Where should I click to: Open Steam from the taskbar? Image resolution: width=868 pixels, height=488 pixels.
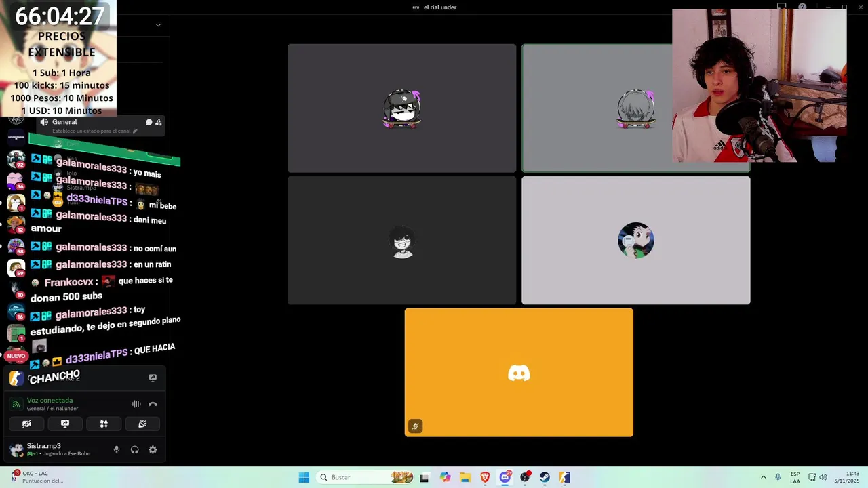point(545,477)
